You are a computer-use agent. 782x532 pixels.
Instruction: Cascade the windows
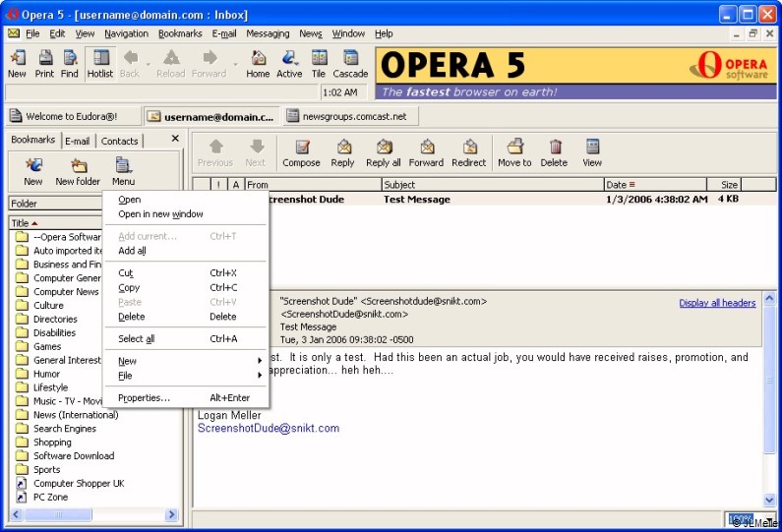[x=350, y=63]
